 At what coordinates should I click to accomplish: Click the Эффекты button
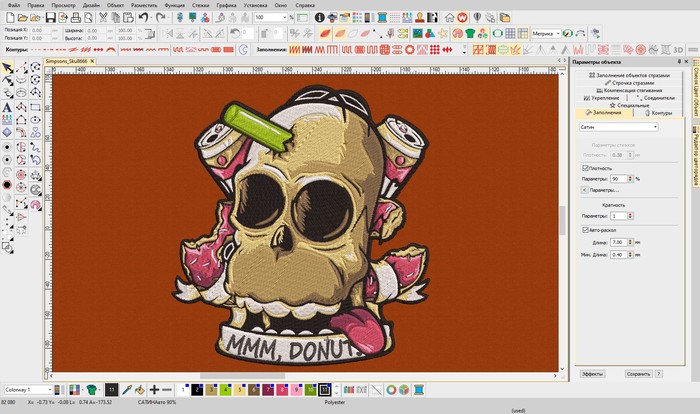(592, 373)
